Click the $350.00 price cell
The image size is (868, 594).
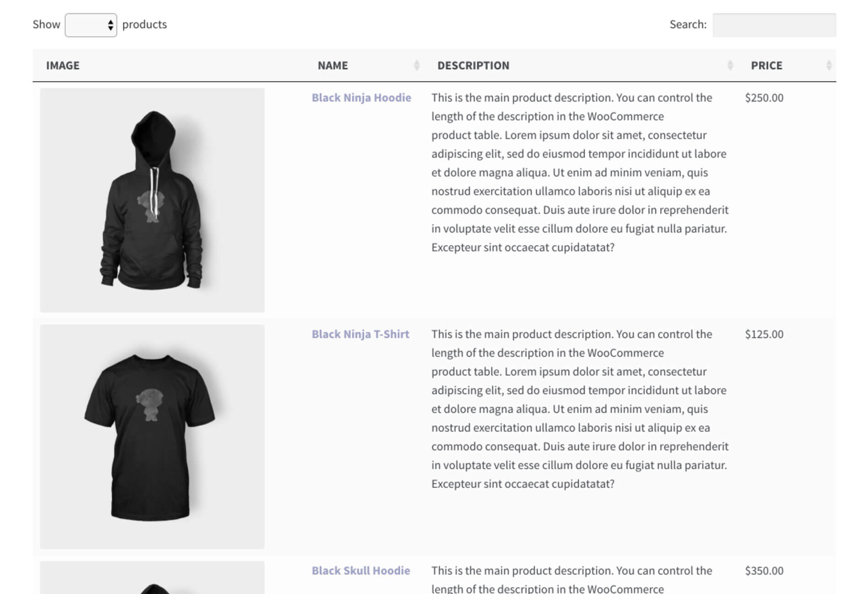click(x=764, y=571)
